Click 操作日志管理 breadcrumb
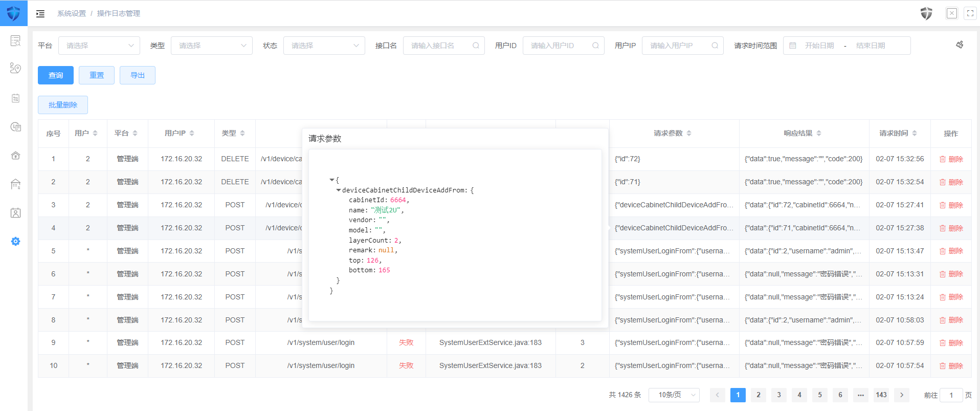The height and width of the screenshot is (411, 980). pyautogui.click(x=119, y=13)
